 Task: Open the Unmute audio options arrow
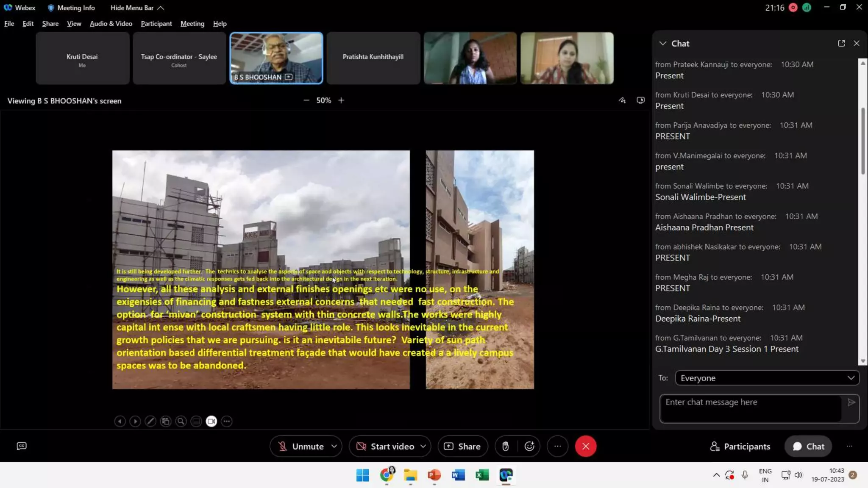coord(334,446)
